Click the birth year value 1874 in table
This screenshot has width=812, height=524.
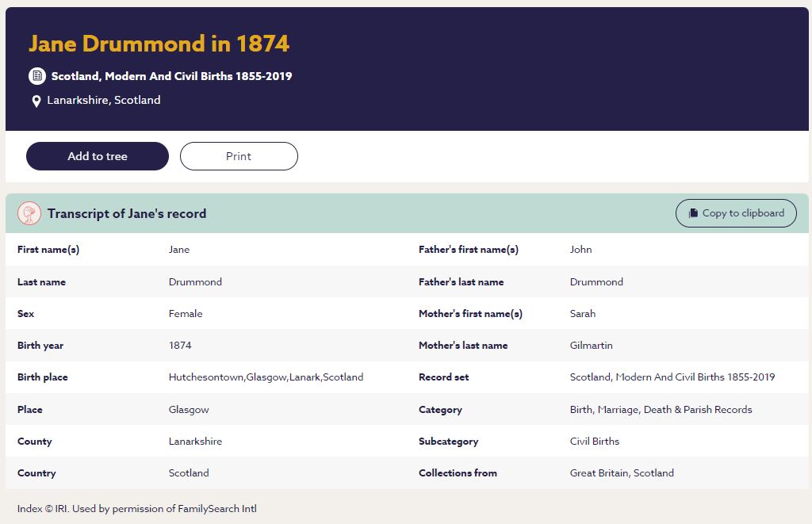(x=180, y=346)
